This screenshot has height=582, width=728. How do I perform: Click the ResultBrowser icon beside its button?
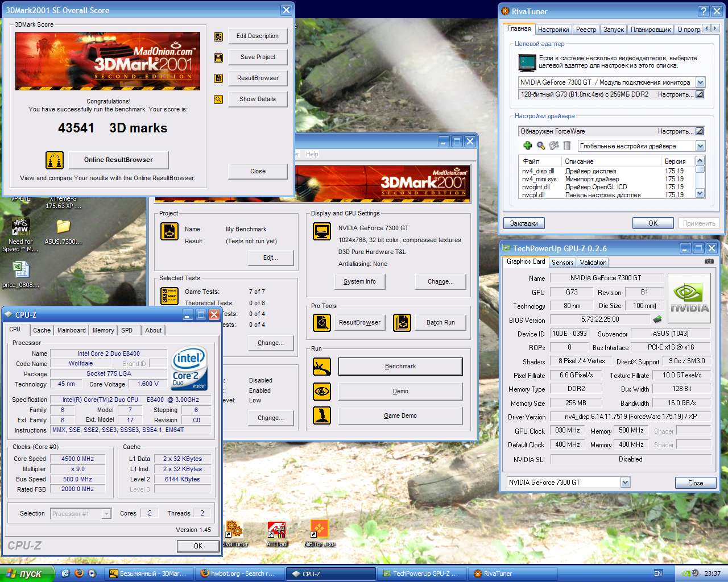click(x=218, y=78)
